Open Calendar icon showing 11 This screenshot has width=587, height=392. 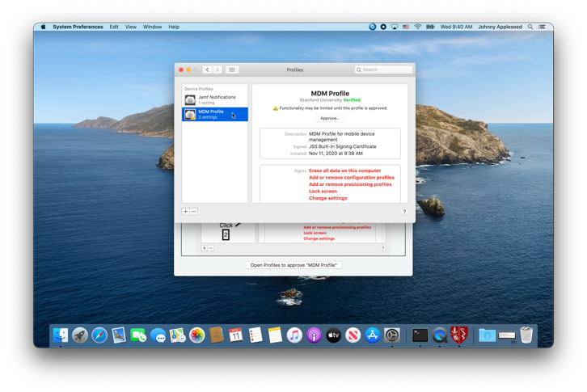click(236, 335)
